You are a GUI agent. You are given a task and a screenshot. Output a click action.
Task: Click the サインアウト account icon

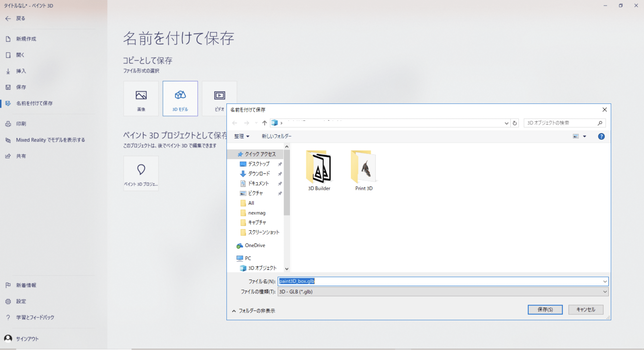coord(8,339)
